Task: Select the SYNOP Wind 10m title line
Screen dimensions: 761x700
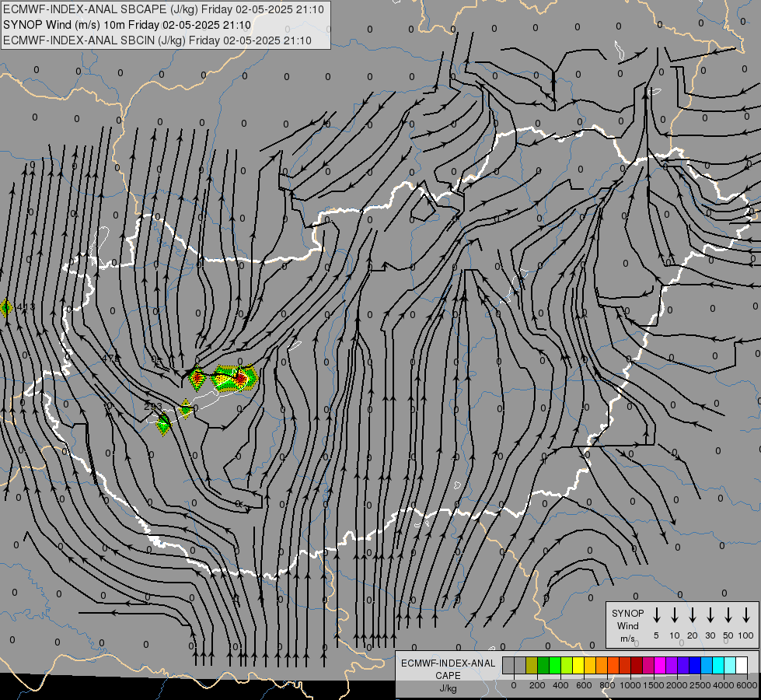Action: point(127,25)
